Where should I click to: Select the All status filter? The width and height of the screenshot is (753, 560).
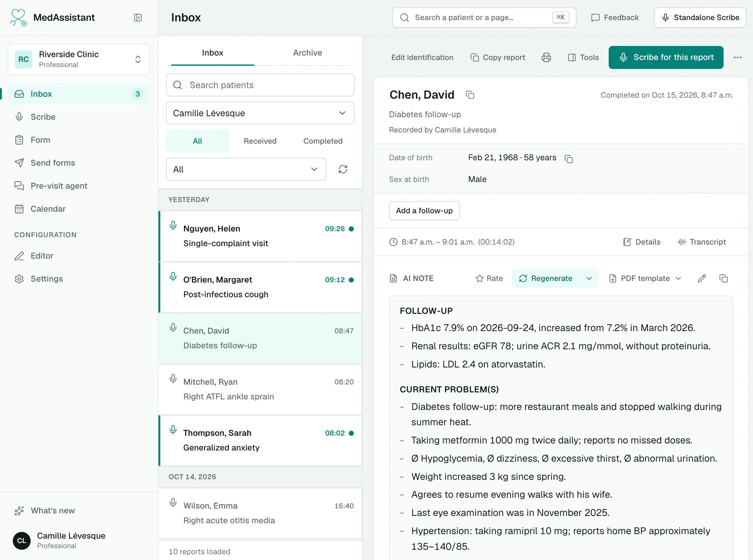tap(198, 141)
